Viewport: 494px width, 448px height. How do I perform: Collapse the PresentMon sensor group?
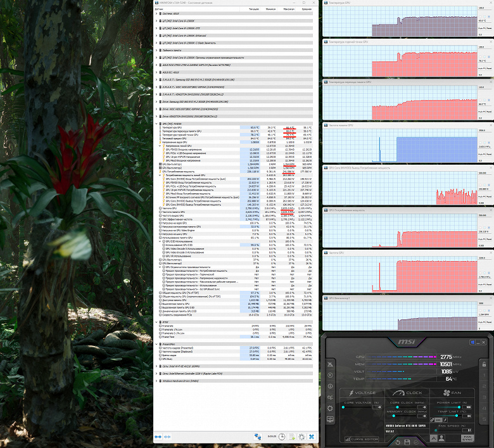(156, 344)
